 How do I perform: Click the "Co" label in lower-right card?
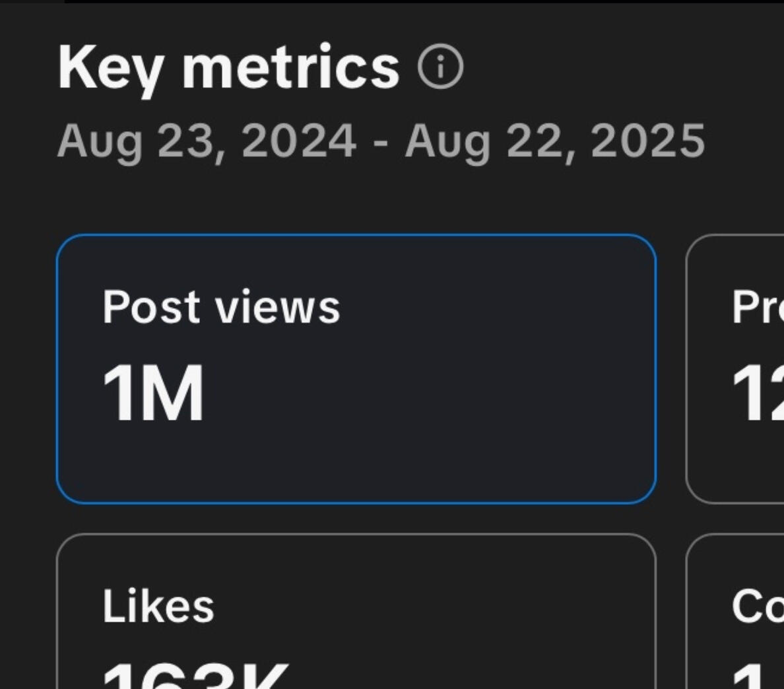pos(757,607)
